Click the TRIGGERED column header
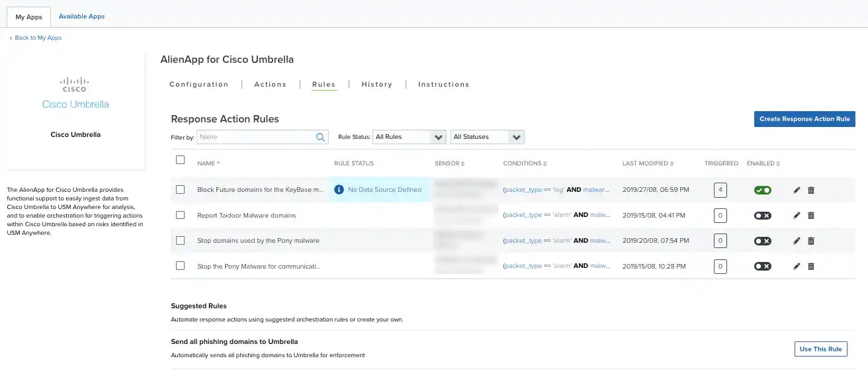Viewport: 868px width, 385px height. [x=721, y=163]
